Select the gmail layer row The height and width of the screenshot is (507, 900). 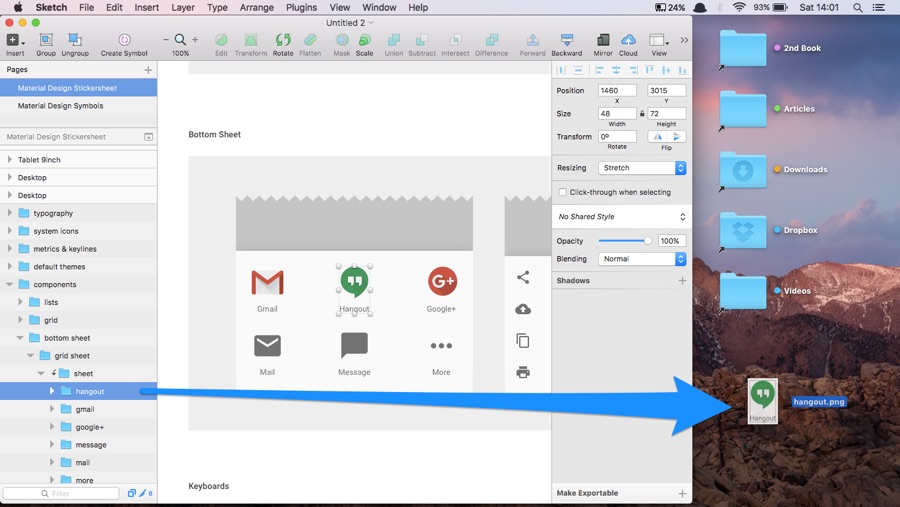(79, 409)
